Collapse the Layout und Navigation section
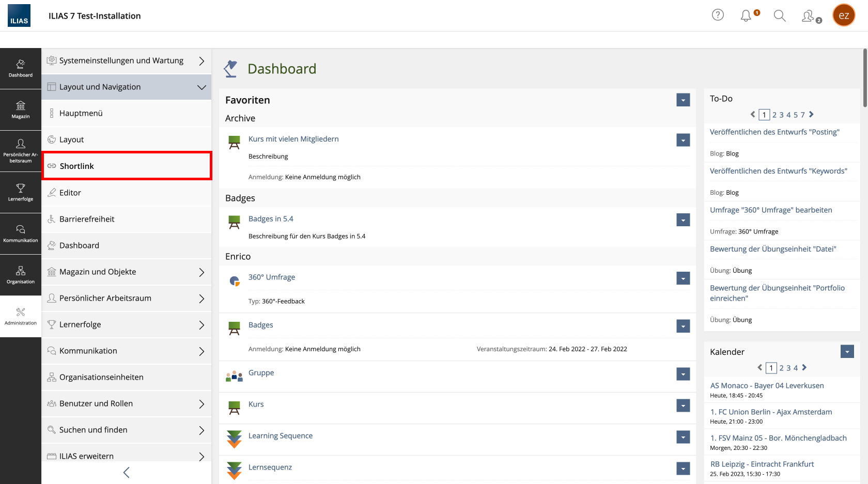The width and height of the screenshot is (868, 484). (202, 87)
